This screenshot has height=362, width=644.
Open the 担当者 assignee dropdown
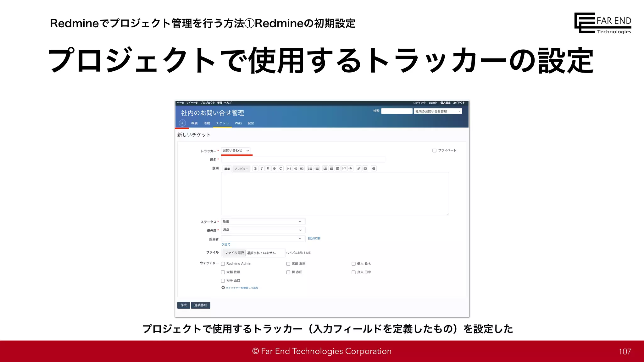point(263,239)
